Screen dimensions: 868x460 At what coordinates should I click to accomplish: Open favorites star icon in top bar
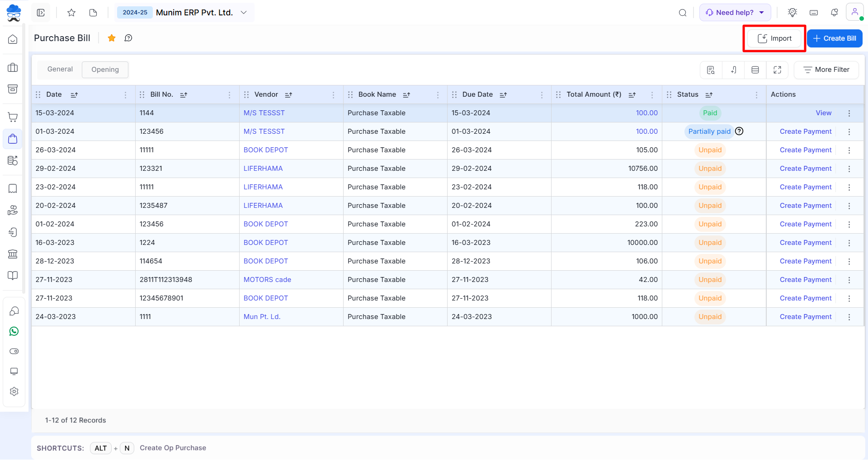click(x=71, y=13)
